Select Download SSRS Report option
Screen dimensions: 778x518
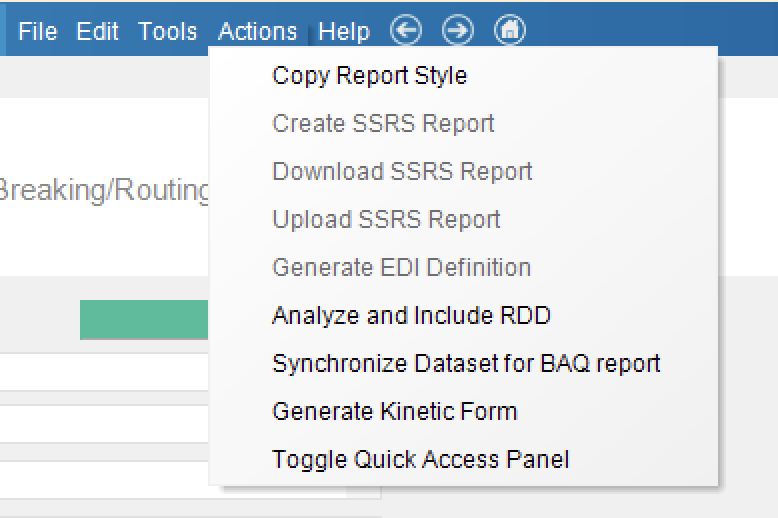[402, 171]
